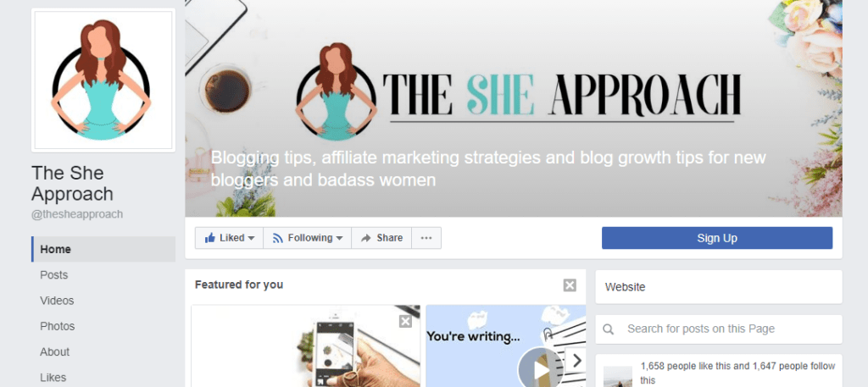Click the Website link panel
Screen dimensions: 868x387
719,287
